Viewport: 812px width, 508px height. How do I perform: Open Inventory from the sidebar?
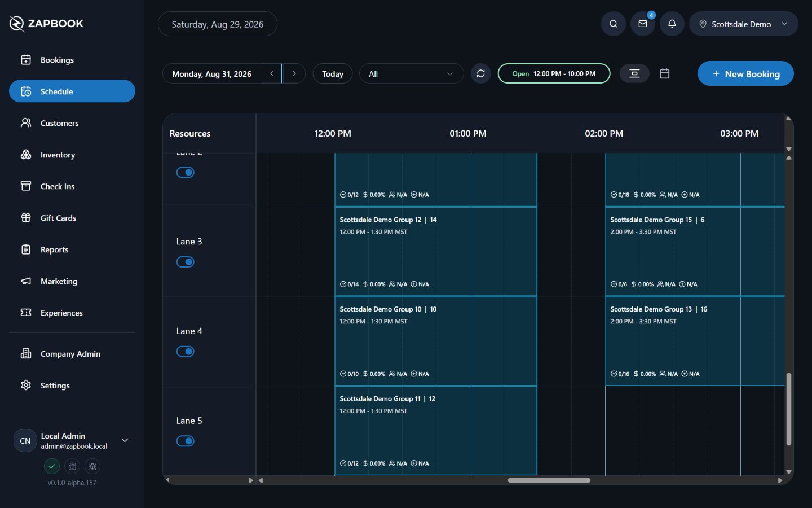[x=72, y=155]
